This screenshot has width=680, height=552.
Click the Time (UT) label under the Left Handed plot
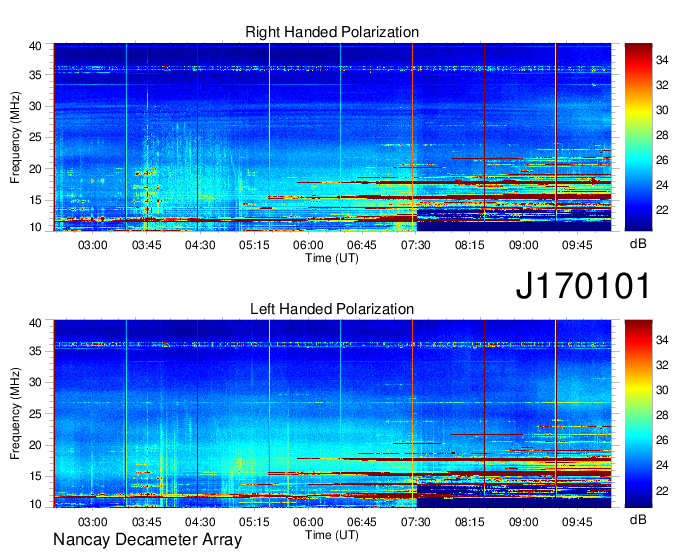(332, 535)
